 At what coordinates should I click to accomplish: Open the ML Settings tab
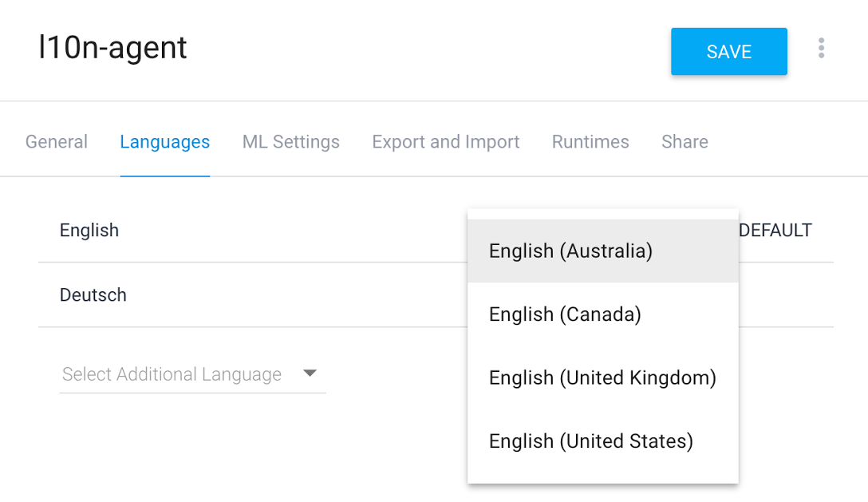pyautogui.click(x=290, y=142)
